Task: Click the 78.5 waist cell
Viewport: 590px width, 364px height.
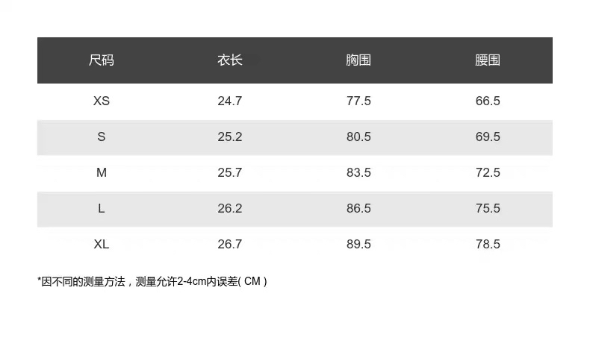Action: pyautogui.click(x=488, y=244)
